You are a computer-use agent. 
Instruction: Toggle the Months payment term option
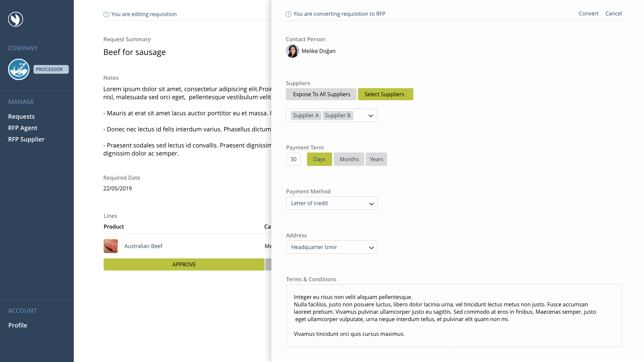[x=350, y=159]
